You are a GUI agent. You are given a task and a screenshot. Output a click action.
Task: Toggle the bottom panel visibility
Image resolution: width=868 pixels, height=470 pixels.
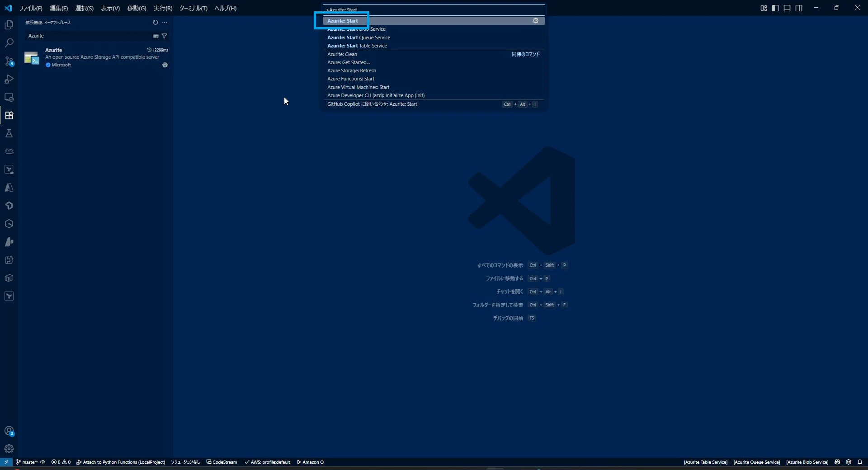[787, 8]
